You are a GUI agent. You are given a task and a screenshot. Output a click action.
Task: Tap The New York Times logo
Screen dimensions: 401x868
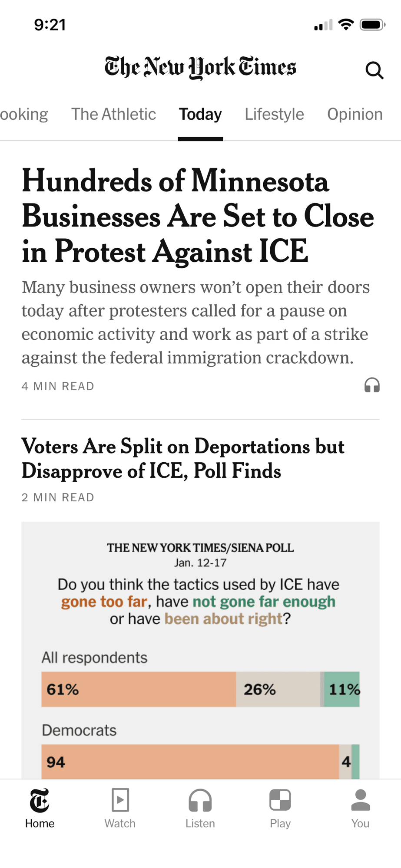coord(200,68)
